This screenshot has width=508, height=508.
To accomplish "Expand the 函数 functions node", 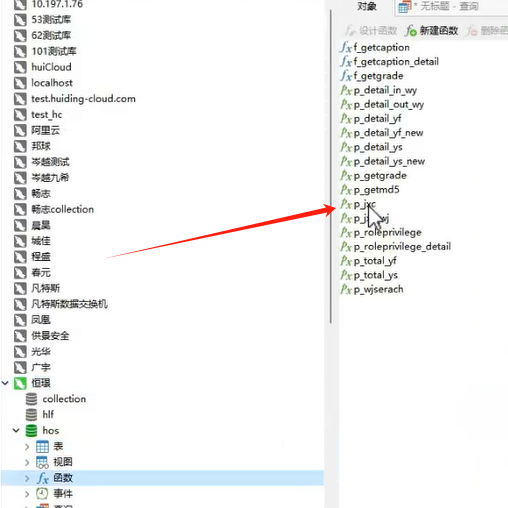I will coord(27,478).
